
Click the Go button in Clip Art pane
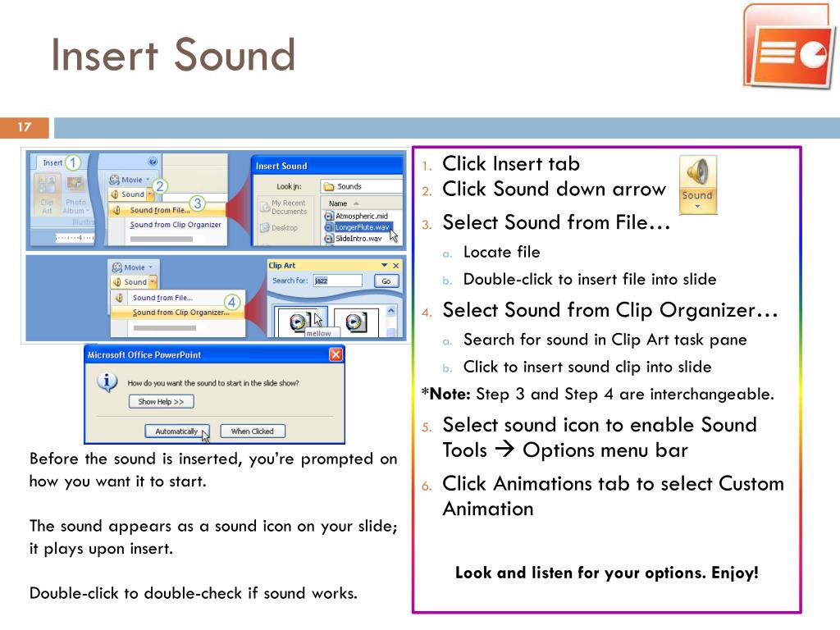coord(386,281)
